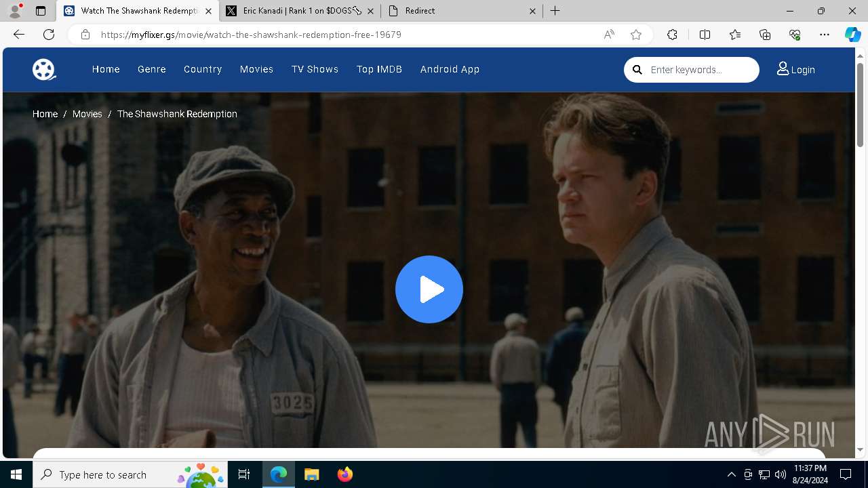Open a new browser tab

[555, 11]
